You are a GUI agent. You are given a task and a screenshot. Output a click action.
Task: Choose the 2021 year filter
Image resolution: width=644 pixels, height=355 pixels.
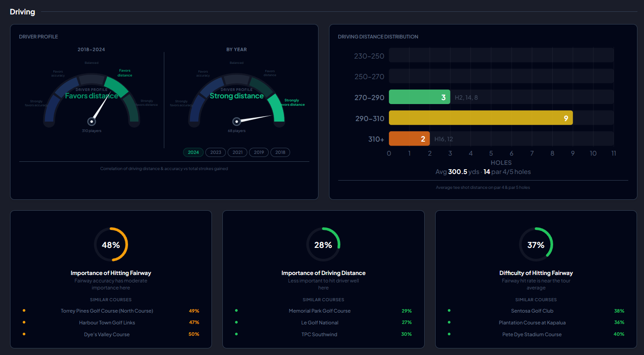[238, 153]
